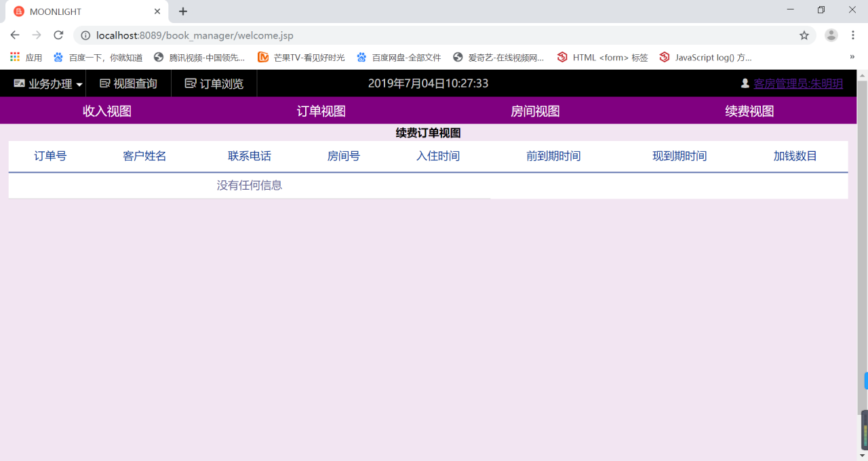The height and width of the screenshot is (461, 868).
Task: Switch to the 续费视图 tab
Action: pyautogui.click(x=749, y=111)
